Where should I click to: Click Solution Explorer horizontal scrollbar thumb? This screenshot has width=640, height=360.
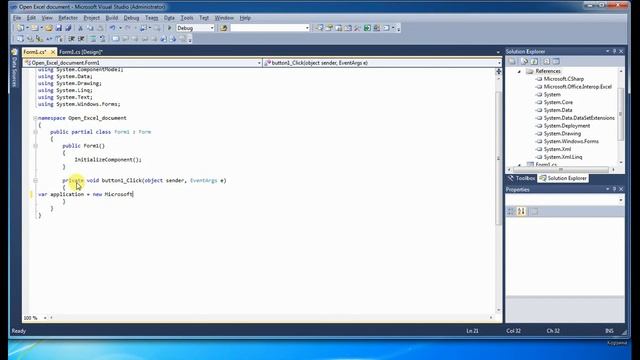[x=561, y=169]
